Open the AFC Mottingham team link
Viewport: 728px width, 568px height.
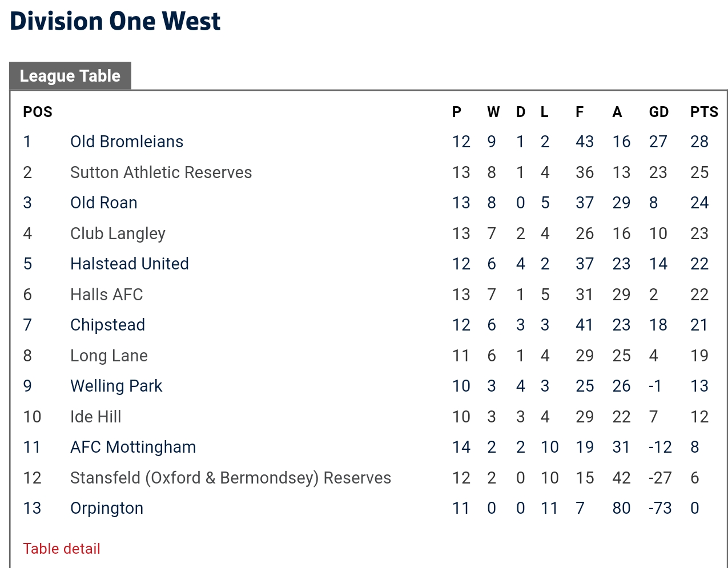(x=133, y=447)
